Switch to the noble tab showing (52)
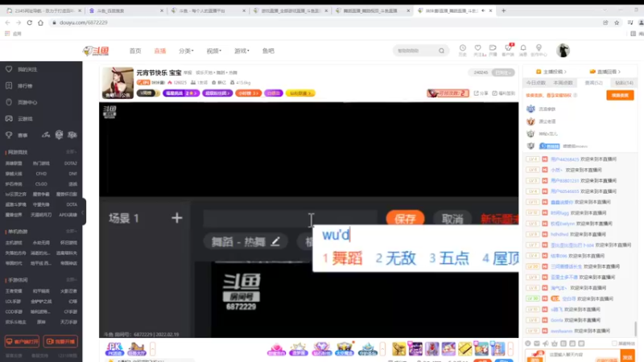 (593, 83)
